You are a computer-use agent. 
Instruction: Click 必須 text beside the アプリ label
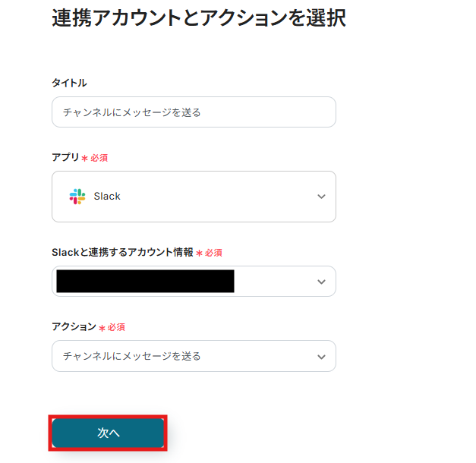coord(99,158)
